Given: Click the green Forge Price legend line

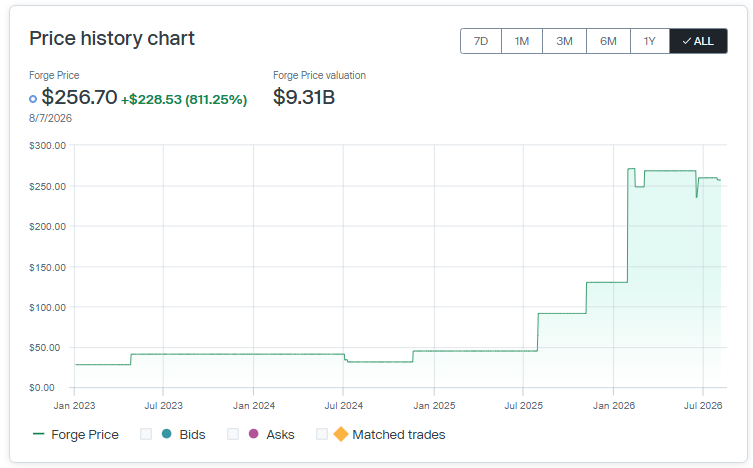Looking at the screenshot, I should click(x=38, y=434).
